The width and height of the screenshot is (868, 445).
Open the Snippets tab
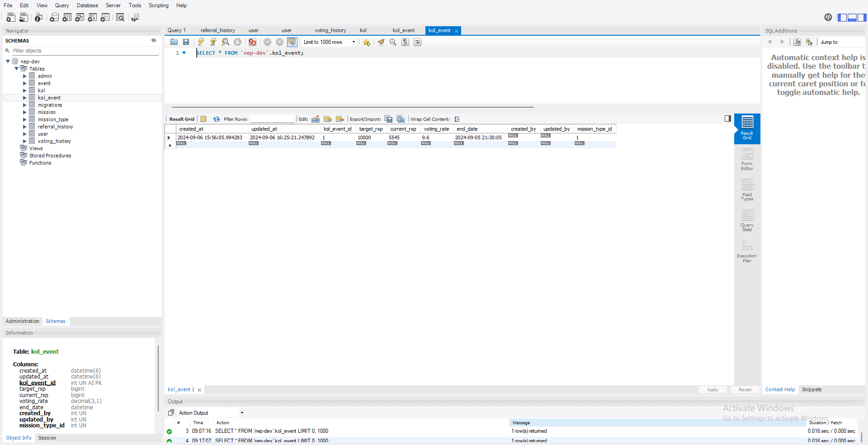coord(812,389)
